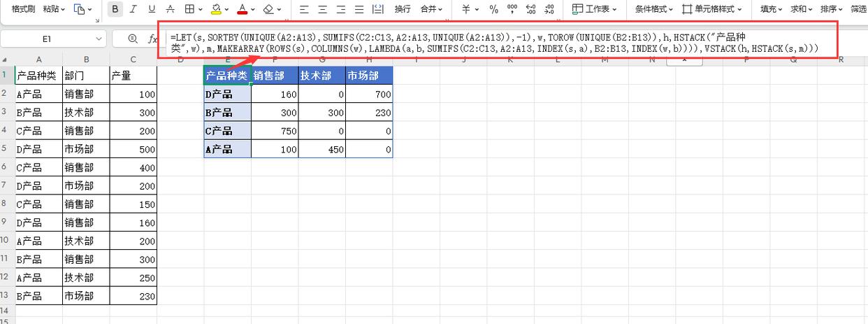Image resolution: width=868 pixels, height=324 pixels.
Task: Select column A header
Action: point(38,60)
